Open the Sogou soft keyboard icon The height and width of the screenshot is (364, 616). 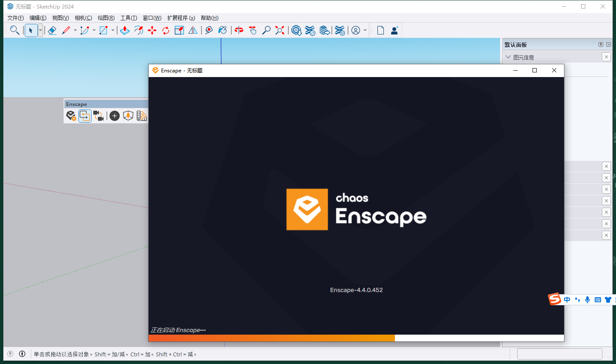pyautogui.click(x=598, y=300)
